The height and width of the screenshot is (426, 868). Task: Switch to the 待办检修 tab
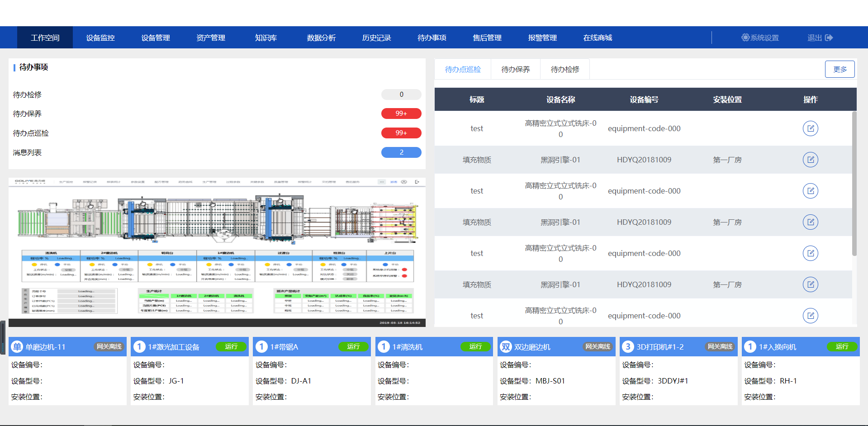pyautogui.click(x=565, y=69)
